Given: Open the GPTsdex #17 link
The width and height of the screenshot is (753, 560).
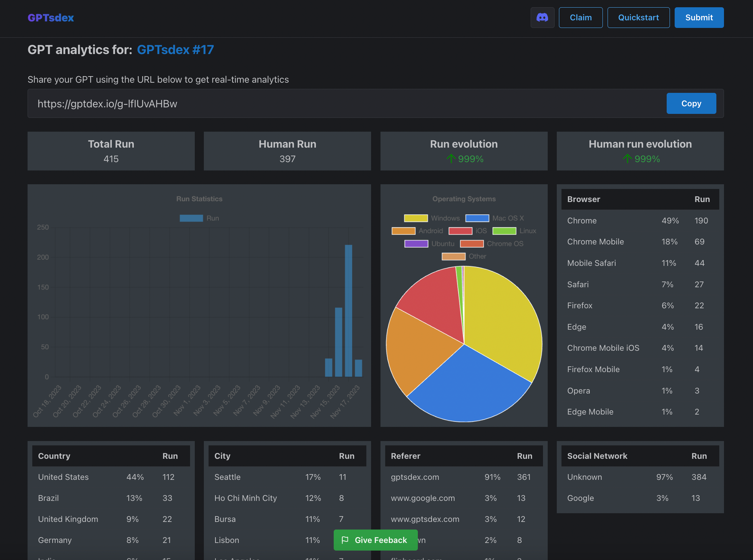Looking at the screenshot, I should click(x=176, y=50).
